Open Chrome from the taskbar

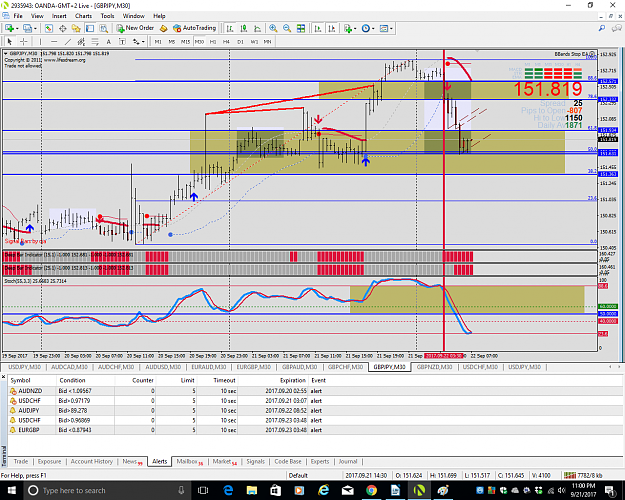pos(371,490)
